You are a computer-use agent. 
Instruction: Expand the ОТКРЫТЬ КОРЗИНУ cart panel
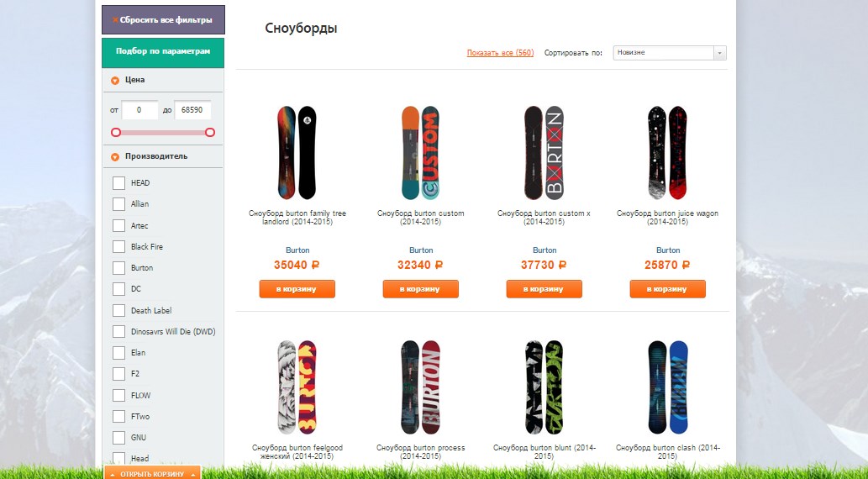tap(152, 474)
